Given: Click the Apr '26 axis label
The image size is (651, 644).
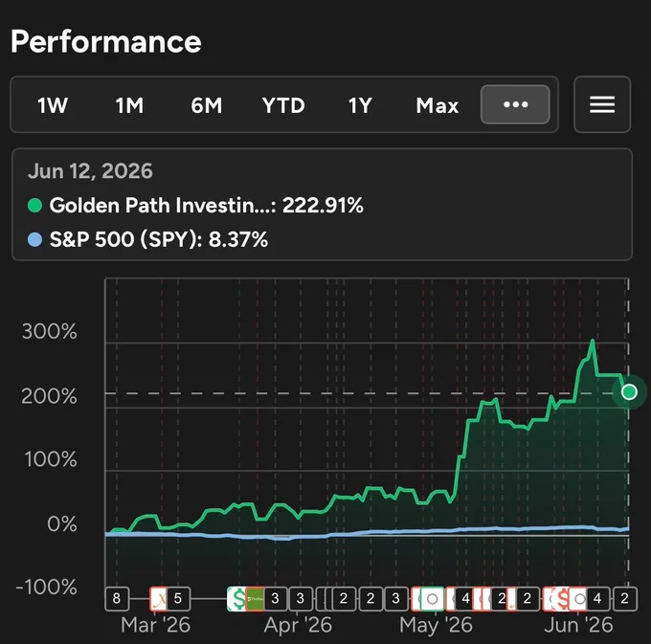Looking at the screenshot, I should pyautogui.click(x=298, y=625).
